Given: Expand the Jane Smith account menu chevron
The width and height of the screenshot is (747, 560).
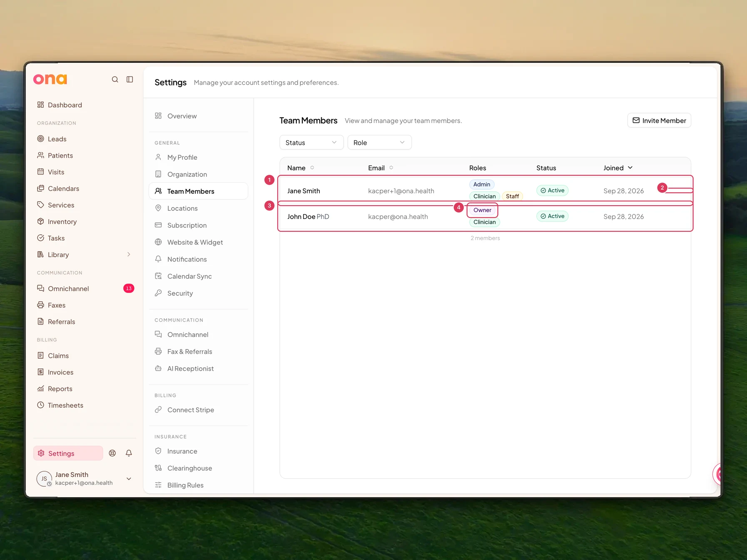Looking at the screenshot, I should tap(129, 479).
